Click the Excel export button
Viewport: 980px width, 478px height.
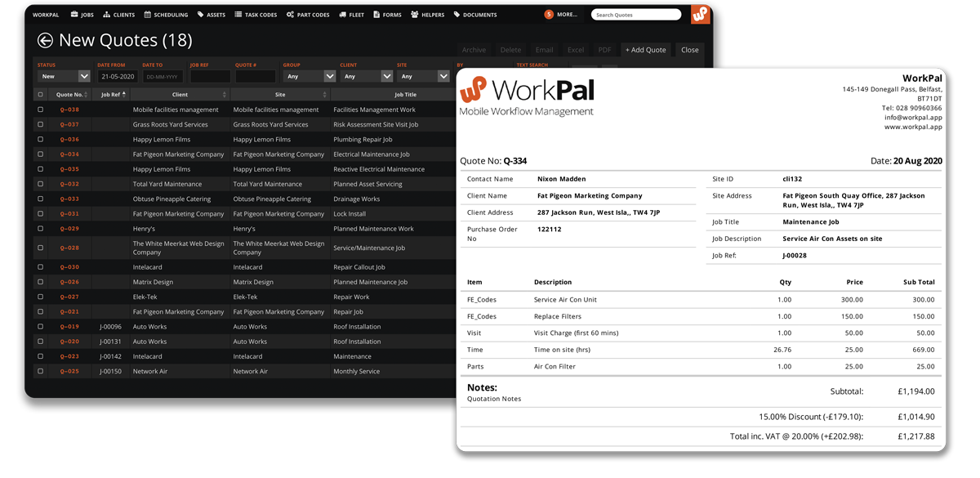tap(576, 50)
